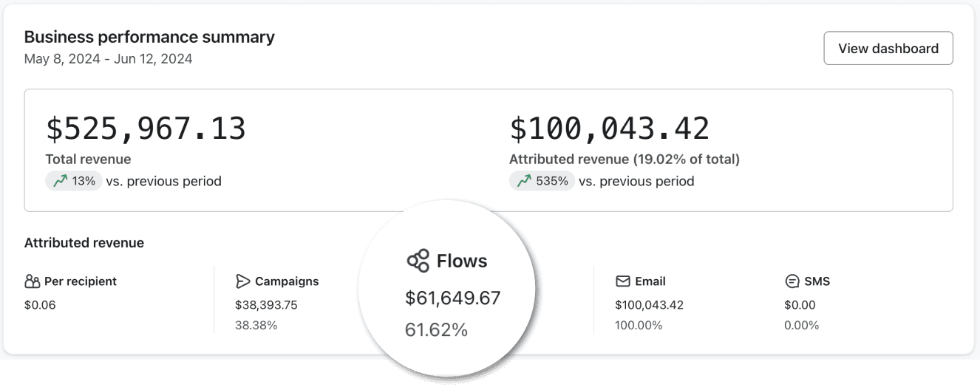980x387 pixels.
Task: Open the Campaigns revenue label
Action: click(287, 281)
